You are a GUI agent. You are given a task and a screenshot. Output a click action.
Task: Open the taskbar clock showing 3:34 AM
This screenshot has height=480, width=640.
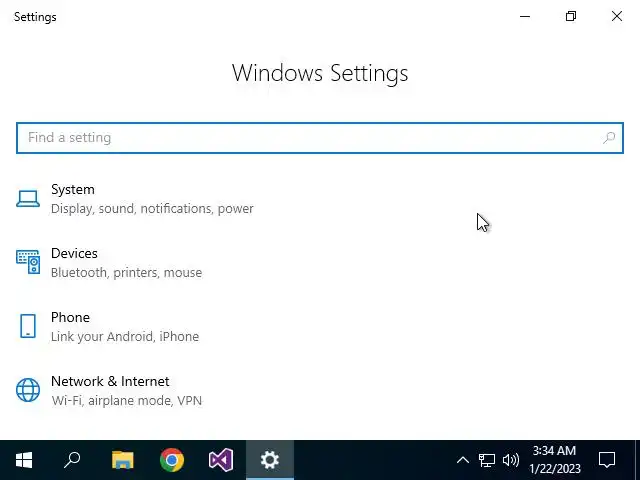tap(555, 460)
